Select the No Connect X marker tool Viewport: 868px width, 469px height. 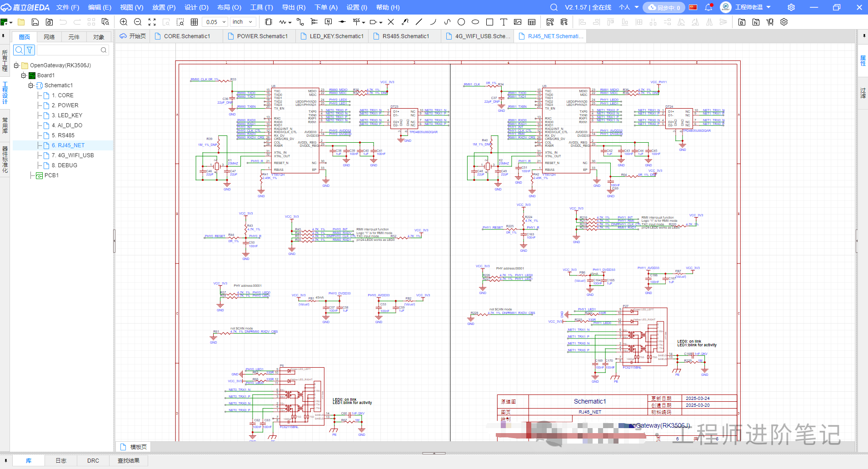pyautogui.click(x=391, y=22)
